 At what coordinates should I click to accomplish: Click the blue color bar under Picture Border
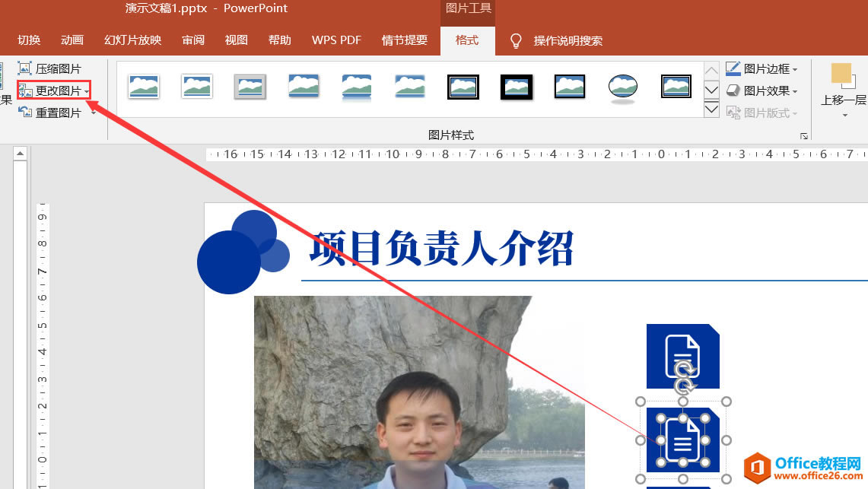733,75
